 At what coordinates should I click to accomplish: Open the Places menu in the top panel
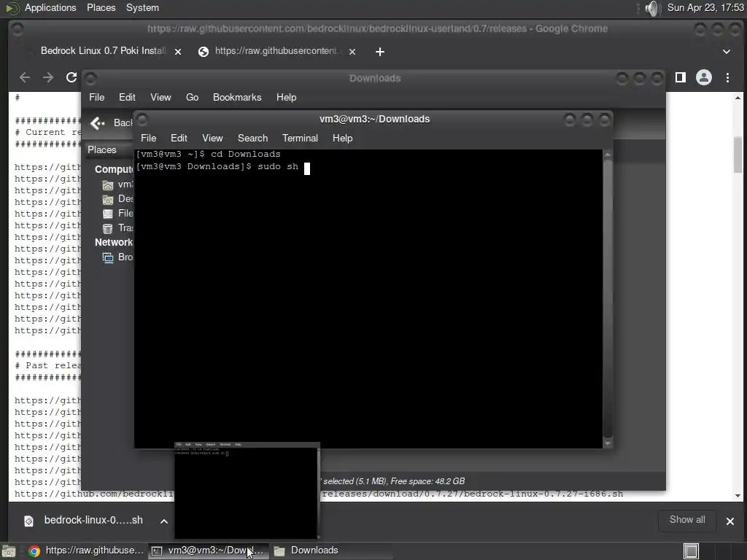click(101, 7)
